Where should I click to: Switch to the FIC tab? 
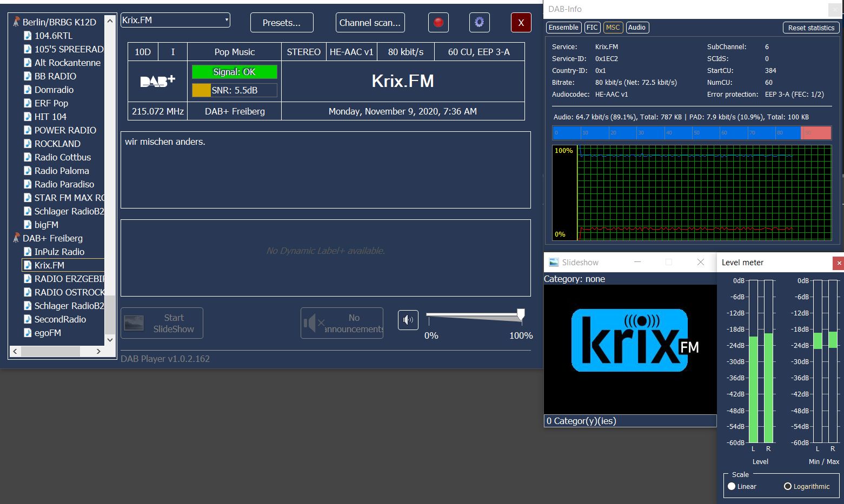(592, 28)
